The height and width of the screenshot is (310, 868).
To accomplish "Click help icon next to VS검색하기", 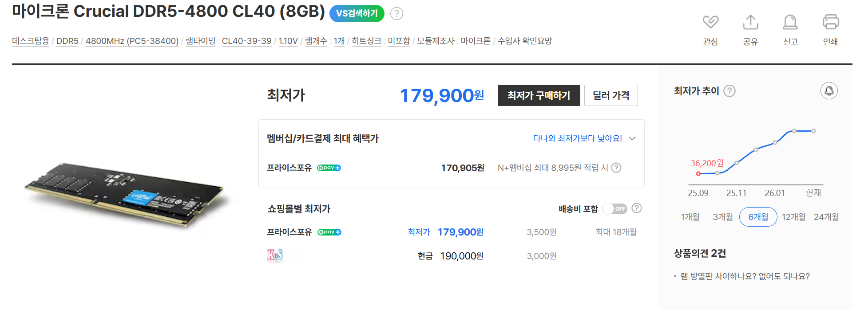I will 396,14.
